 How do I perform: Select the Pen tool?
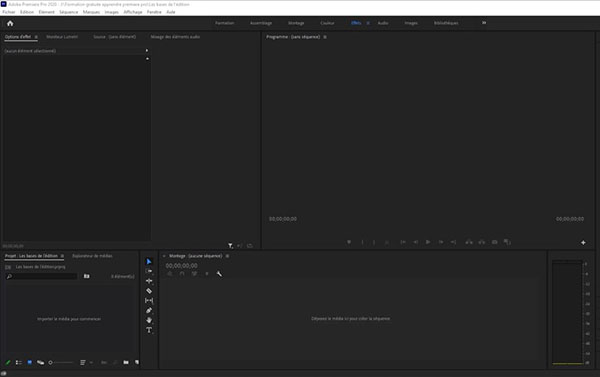pos(149,311)
